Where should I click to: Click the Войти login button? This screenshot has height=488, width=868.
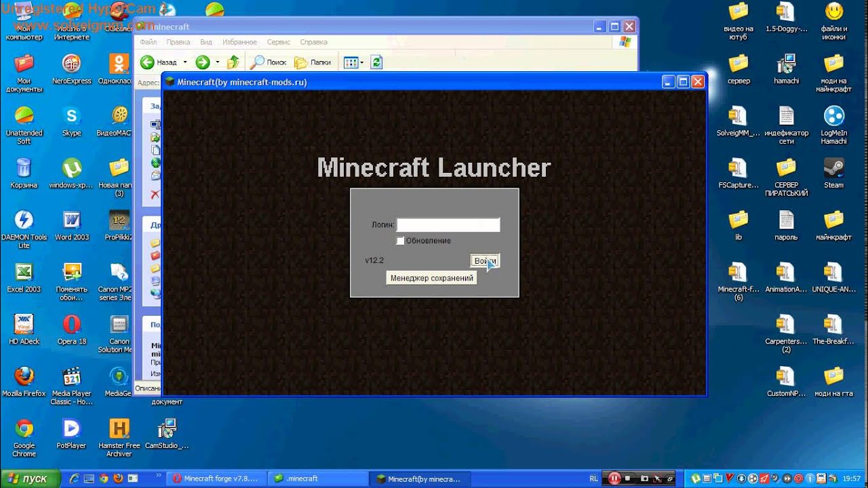486,261
